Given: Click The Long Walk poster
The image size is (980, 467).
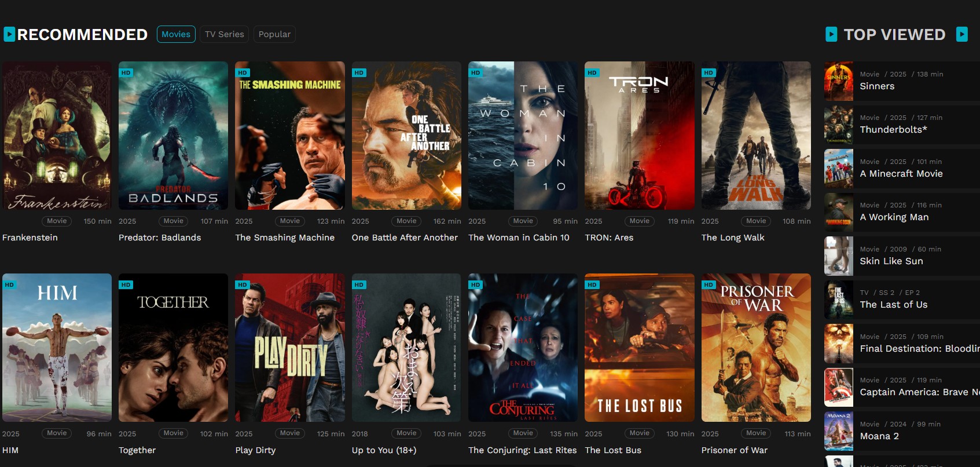Looking at the screenshot, I should 756,136.
